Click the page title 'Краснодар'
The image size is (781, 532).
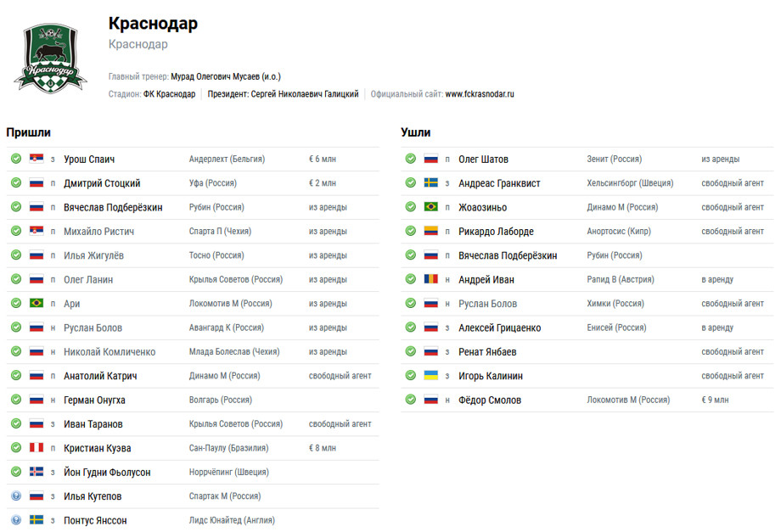coord(153,24)
